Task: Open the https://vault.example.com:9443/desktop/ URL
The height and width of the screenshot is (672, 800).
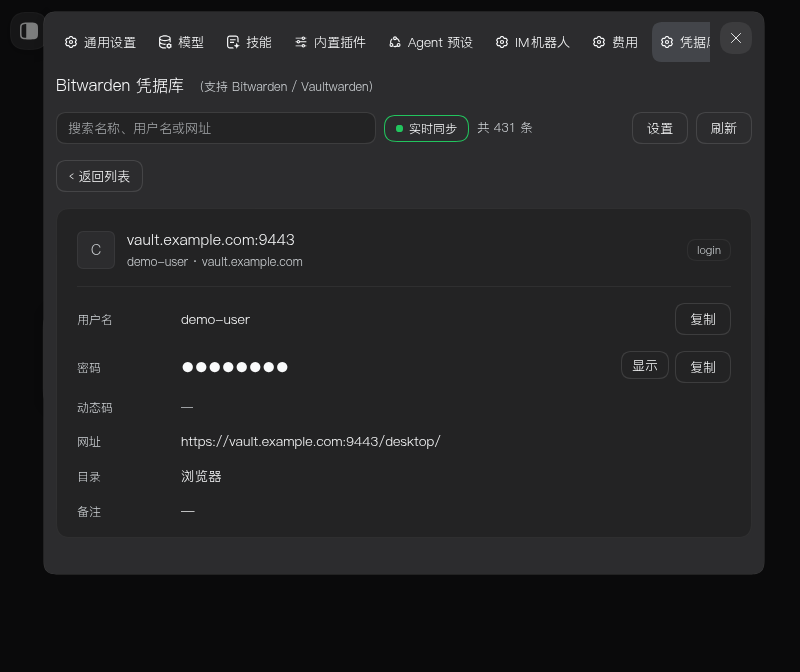Action: 310,441
